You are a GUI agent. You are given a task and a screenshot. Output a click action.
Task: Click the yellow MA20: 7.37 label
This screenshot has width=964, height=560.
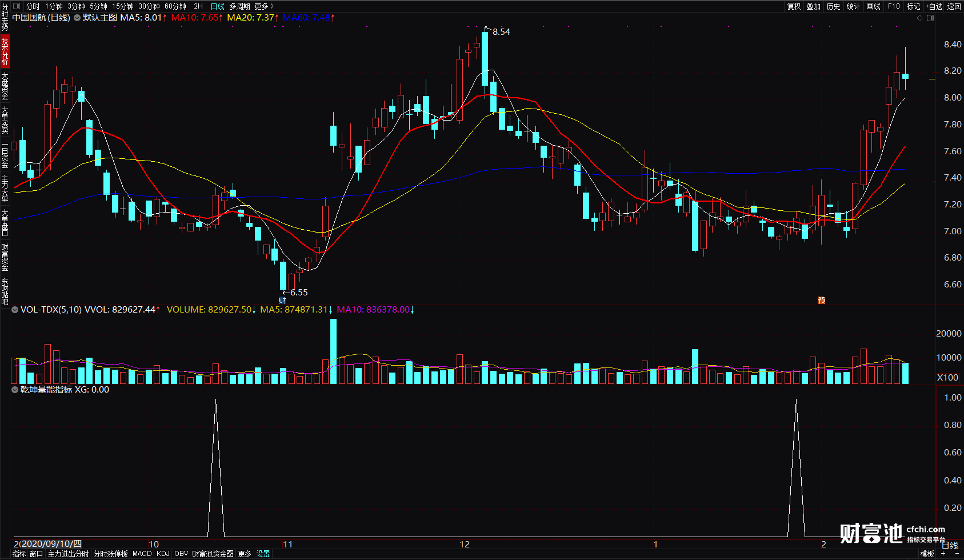[253, 18]
